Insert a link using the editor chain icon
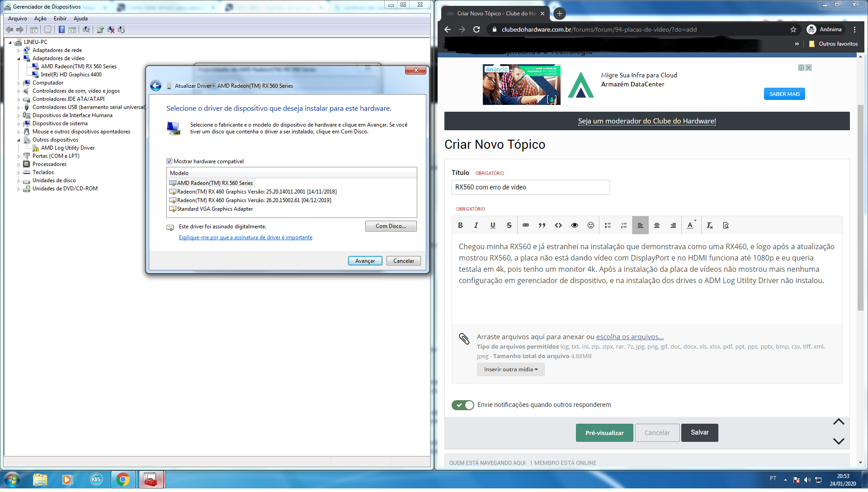The height and width of the screenshot is (492, 868). [526, 225]
